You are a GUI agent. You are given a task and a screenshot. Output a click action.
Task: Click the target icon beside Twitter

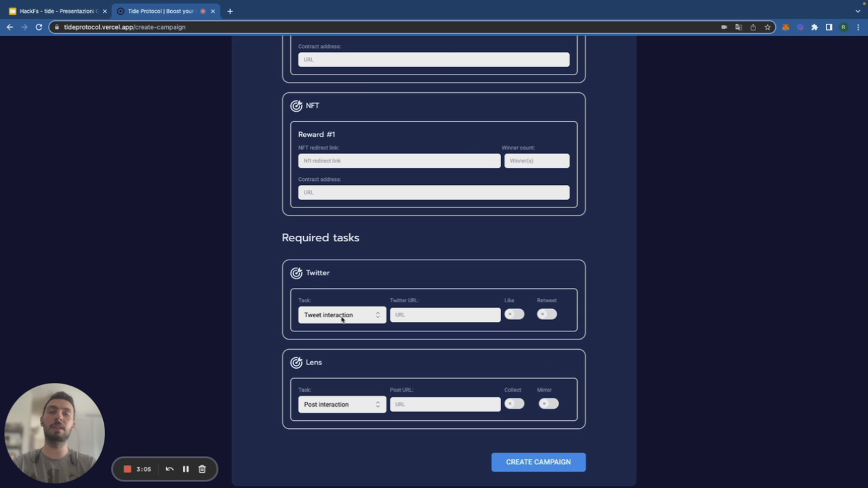click(x=296, y=273)
